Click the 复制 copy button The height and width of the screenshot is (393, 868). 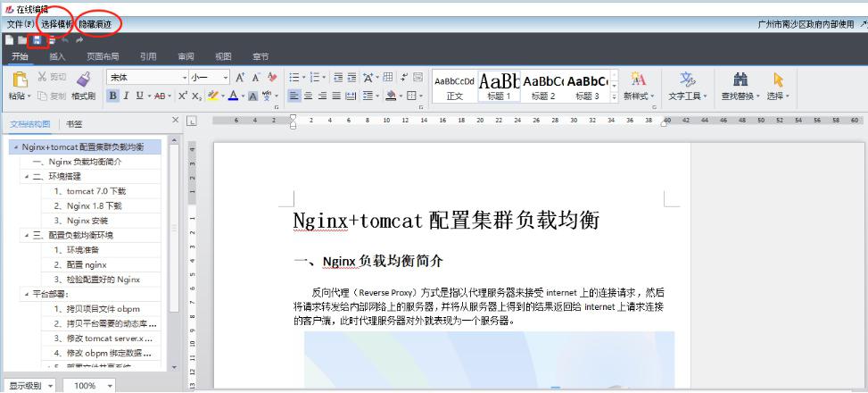point(52,96)
